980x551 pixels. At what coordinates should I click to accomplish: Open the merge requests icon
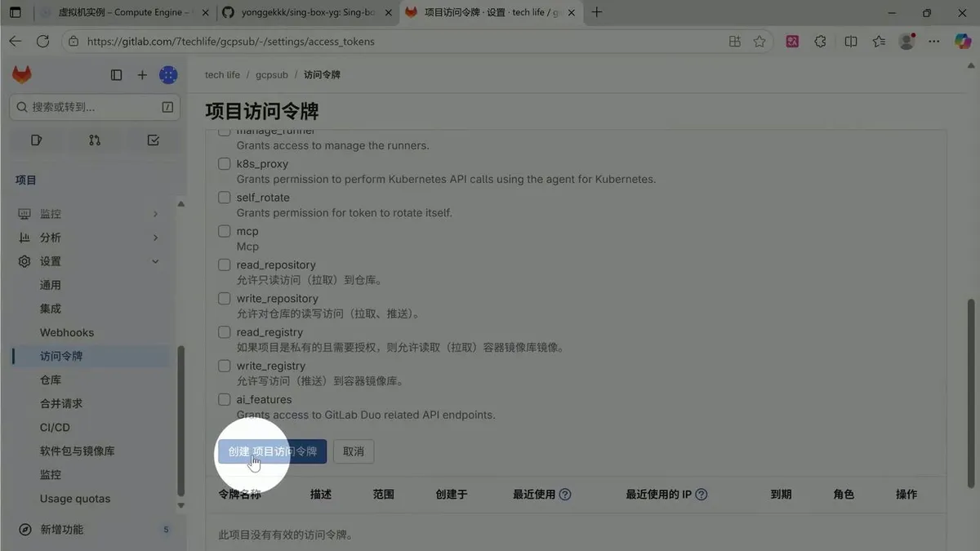point(94,140)
